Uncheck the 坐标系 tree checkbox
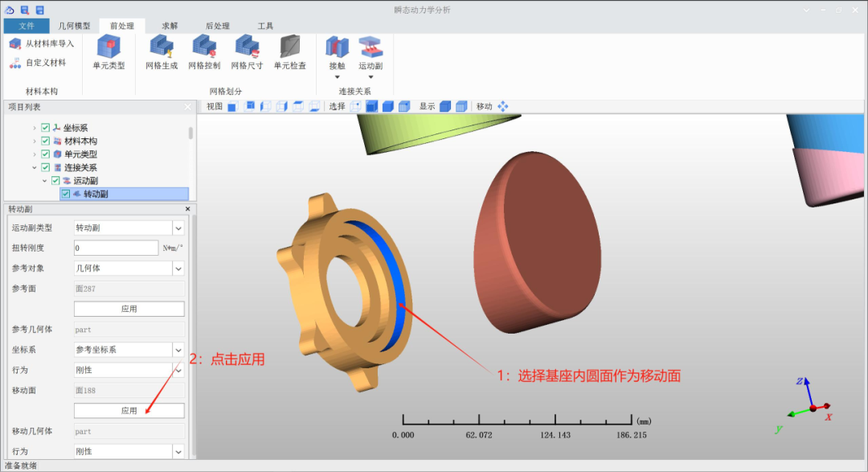Image resolution: width=868 pixels, height=472 pixels. tap(45, 127)
